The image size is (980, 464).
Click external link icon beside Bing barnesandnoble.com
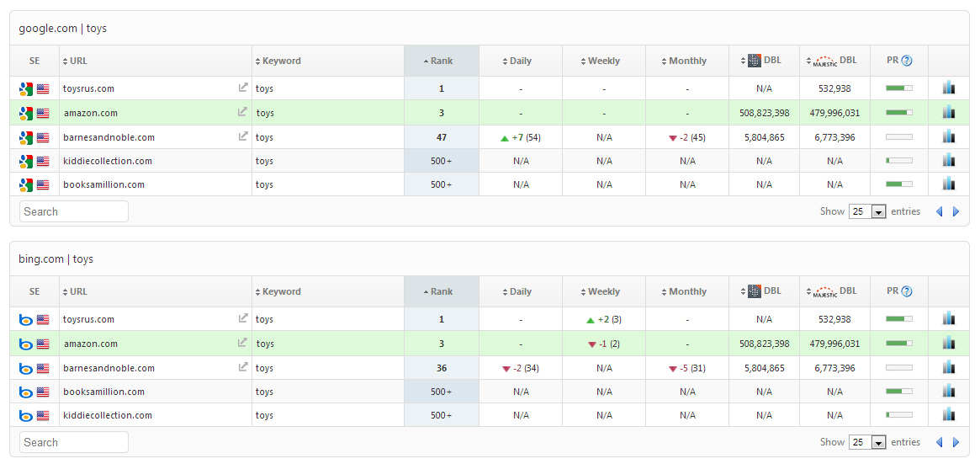coord(243,367)
